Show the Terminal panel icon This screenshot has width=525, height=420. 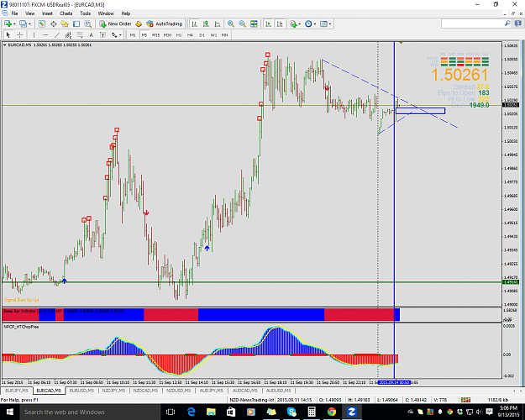tap(76, 24)
